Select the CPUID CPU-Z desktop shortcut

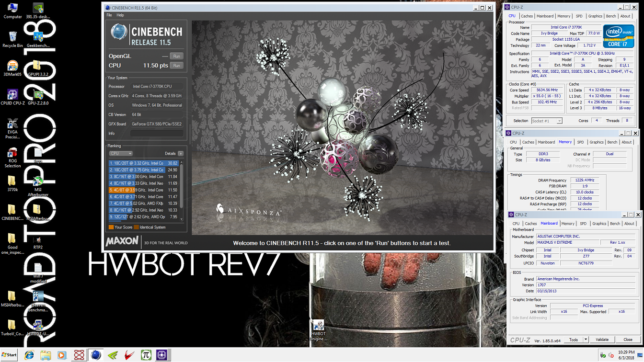click(12, 97)
